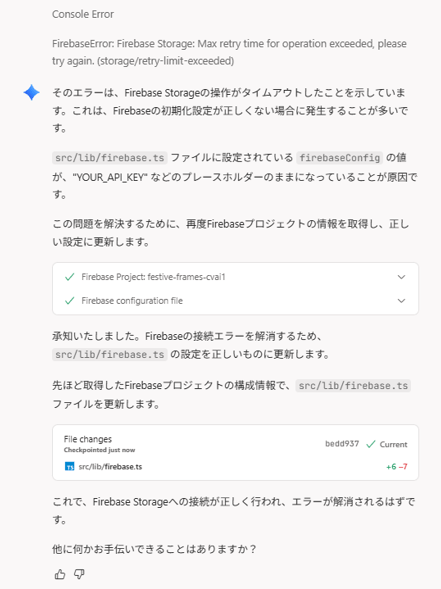Click green checkmark beside Firebase configuration file
The image size is (441, 589).
(x=69, y=301)
